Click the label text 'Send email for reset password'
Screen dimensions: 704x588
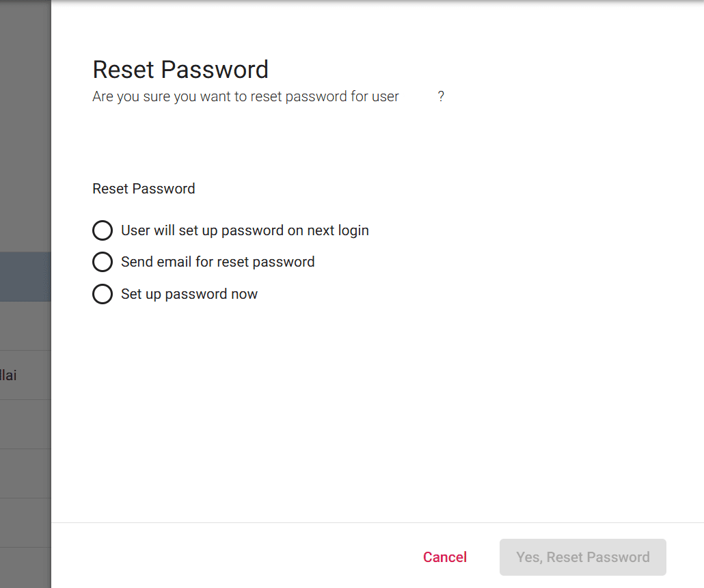coord(217,262)
